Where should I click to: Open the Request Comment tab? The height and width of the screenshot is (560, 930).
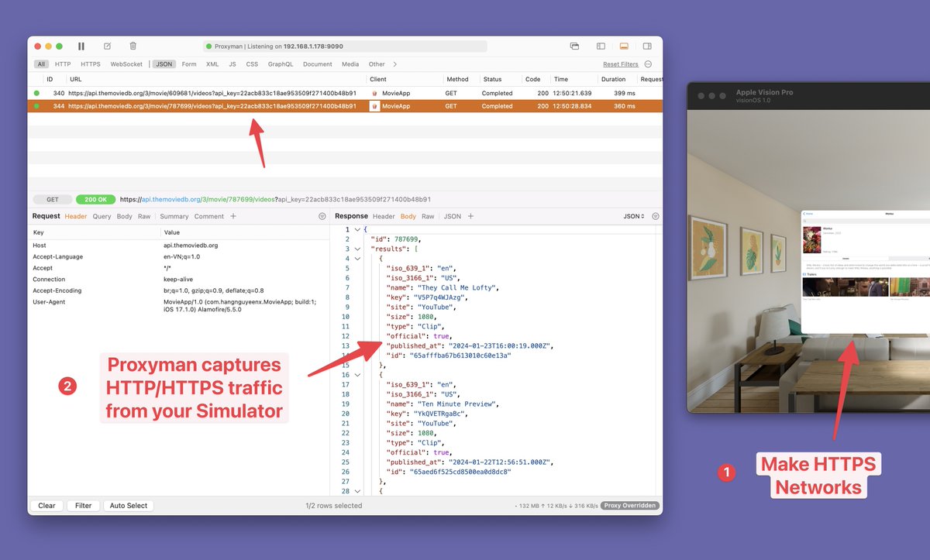click(209, 217)
